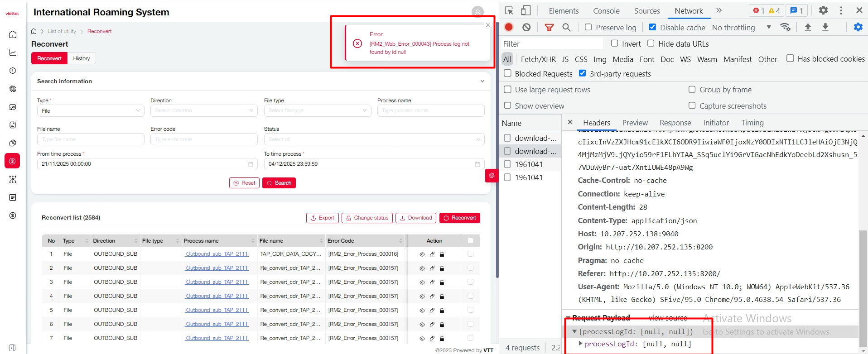Click the edit pencil icon in row 1
Viewport: 868px width, 354px height.
[432, 254]
